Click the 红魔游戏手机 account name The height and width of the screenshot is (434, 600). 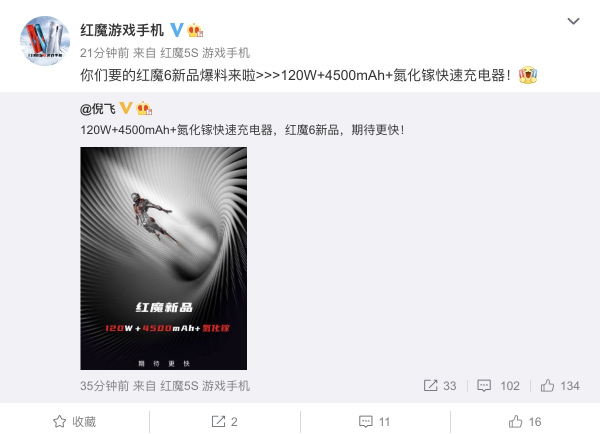tap(122, 30)
